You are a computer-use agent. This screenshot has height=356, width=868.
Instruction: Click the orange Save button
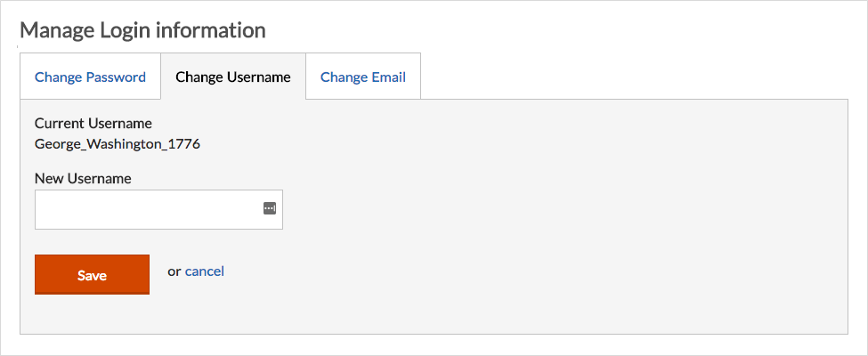pos(92,275)
